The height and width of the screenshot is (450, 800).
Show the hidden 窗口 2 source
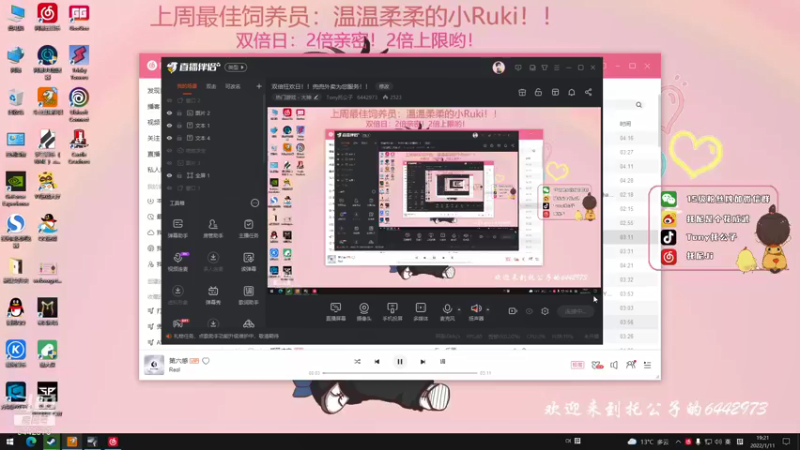tap(169, 101)
